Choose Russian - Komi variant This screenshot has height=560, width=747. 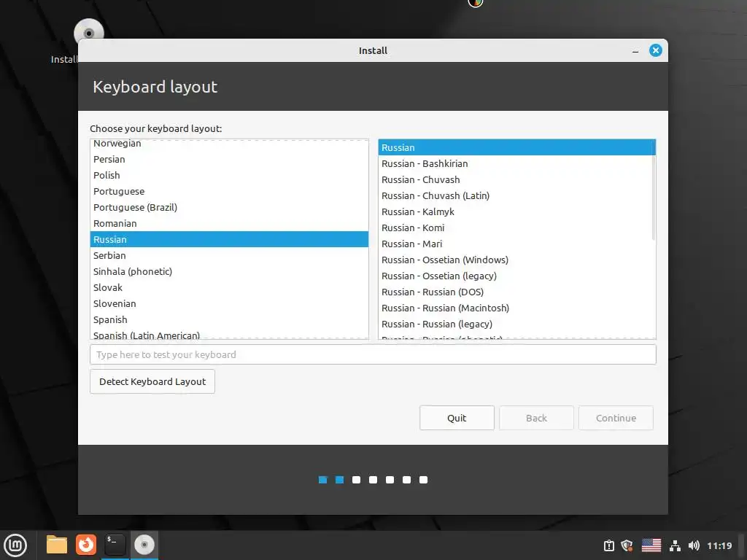517,227
